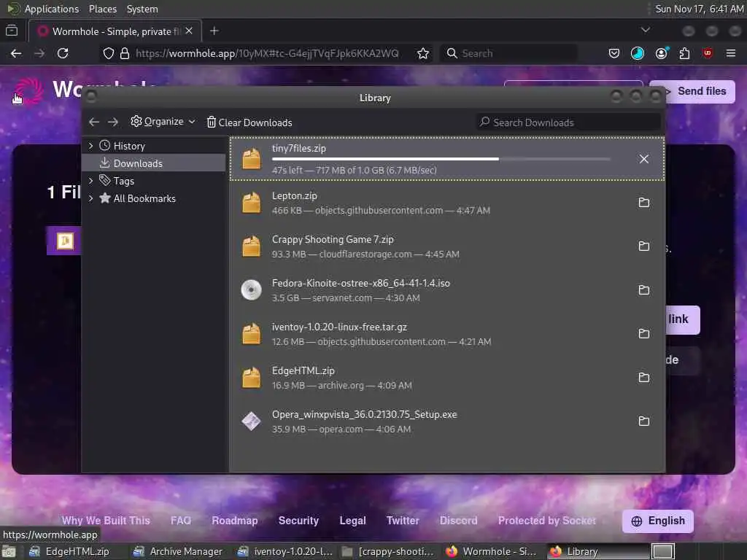Expand the History tree item
The width and height of the screenshot is (747, 560).
click(x=90, y=146)
